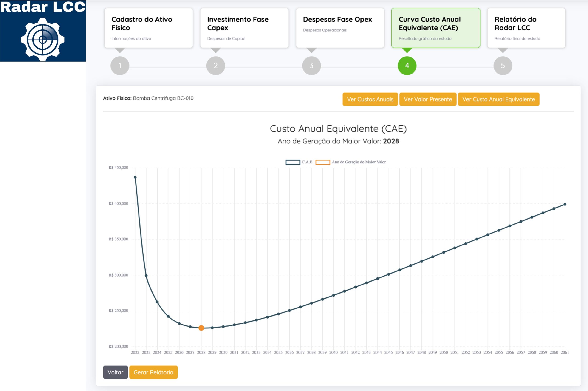Screen dimensions: 588x391
Task: Toggle the C.A.E legend series
Action: tap(299, 162)
